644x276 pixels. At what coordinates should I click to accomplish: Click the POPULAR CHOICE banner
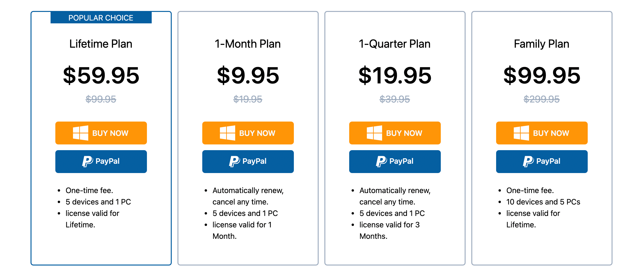(101, 18)
